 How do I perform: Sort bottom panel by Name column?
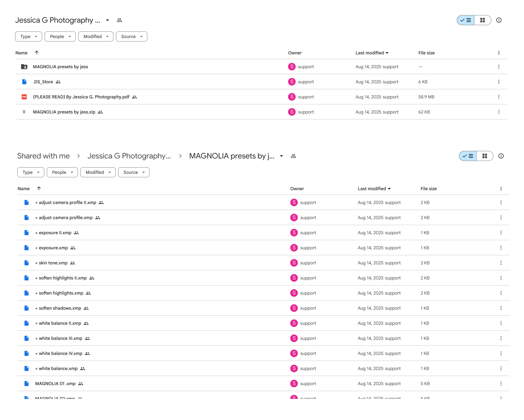(x=24, y=189)
